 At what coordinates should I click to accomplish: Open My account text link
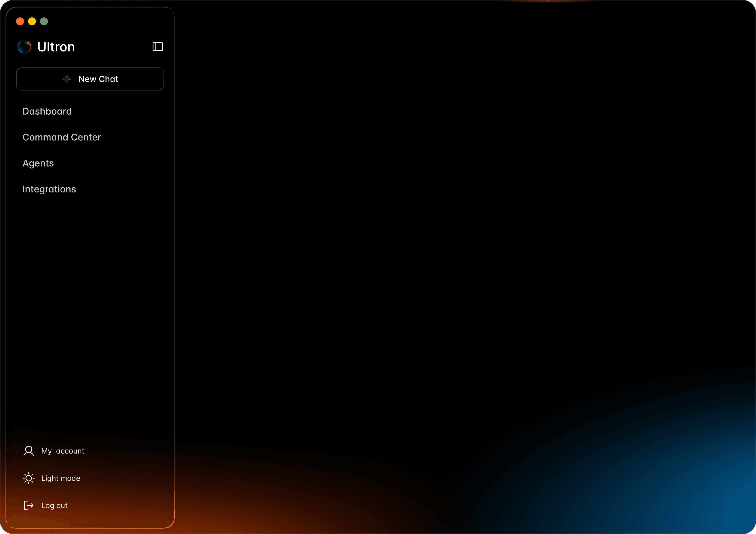click(63, 451)
